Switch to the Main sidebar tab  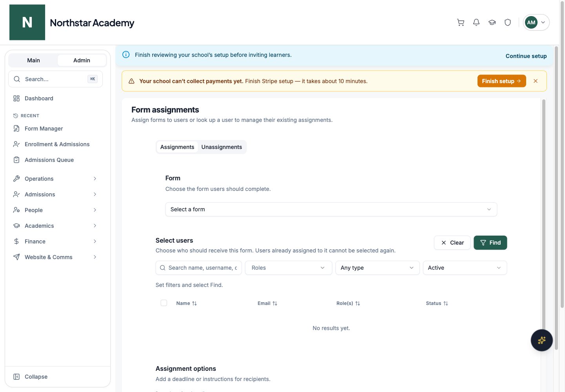[x=33, y=60]
